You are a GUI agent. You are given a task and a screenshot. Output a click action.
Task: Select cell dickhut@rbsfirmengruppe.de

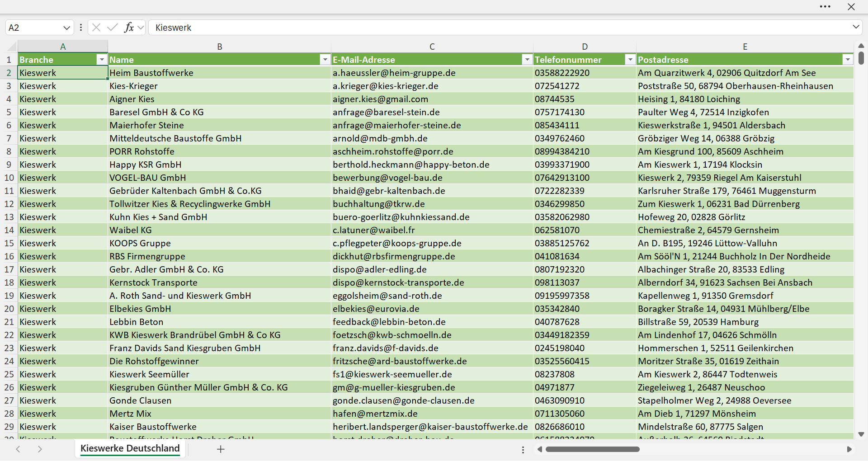tap(432, 256)
